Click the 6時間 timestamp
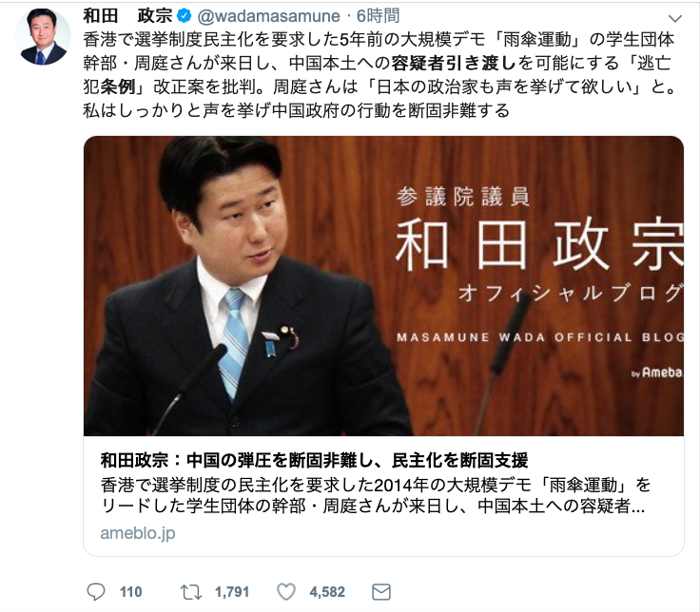The height and width of the screenshot is (612, 700). coord(378,16)
